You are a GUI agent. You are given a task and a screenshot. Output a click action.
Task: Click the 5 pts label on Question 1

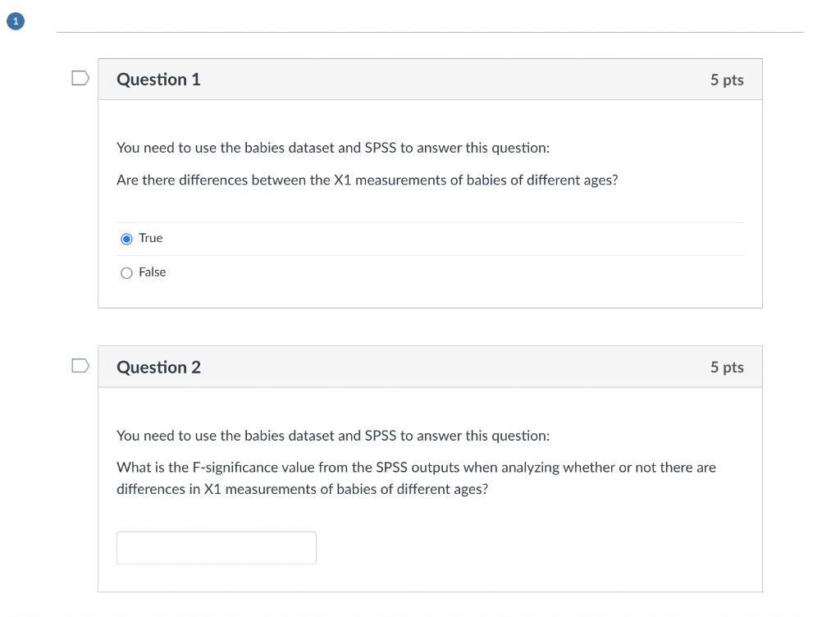click(x=727, y=80)
